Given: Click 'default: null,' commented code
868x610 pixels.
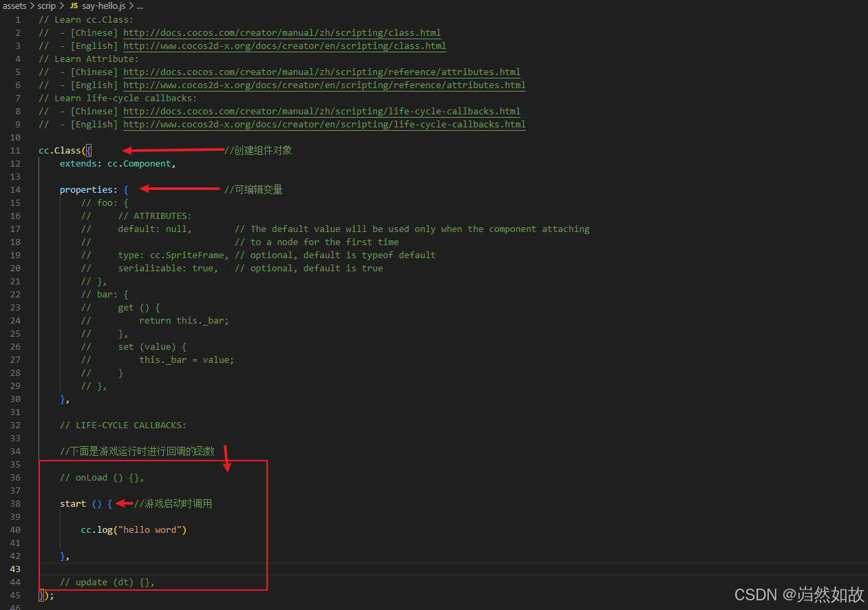Looking at the screenshot, I should (x=155, y=229).
